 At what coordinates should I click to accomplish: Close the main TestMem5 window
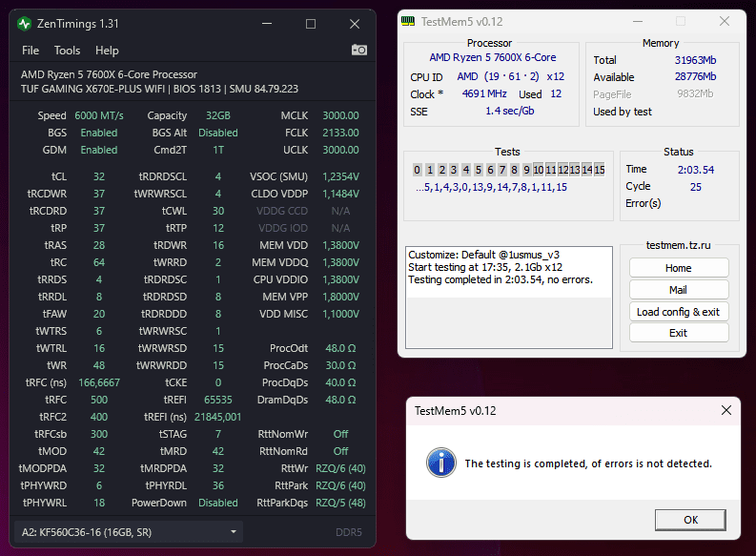point(725,21)
